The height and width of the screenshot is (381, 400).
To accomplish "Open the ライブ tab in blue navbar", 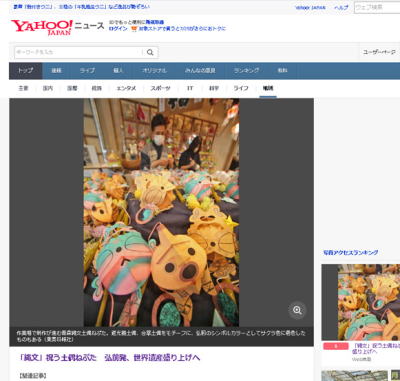I will pos(87,71).
